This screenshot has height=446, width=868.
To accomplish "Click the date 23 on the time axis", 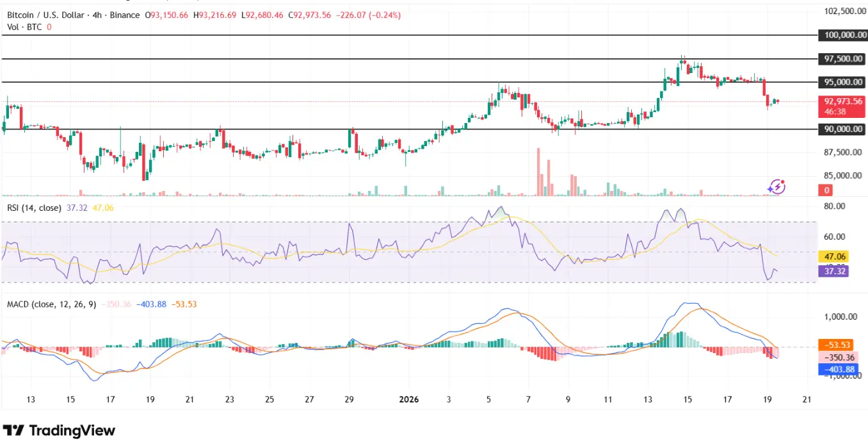I will (x=230, y=400).
